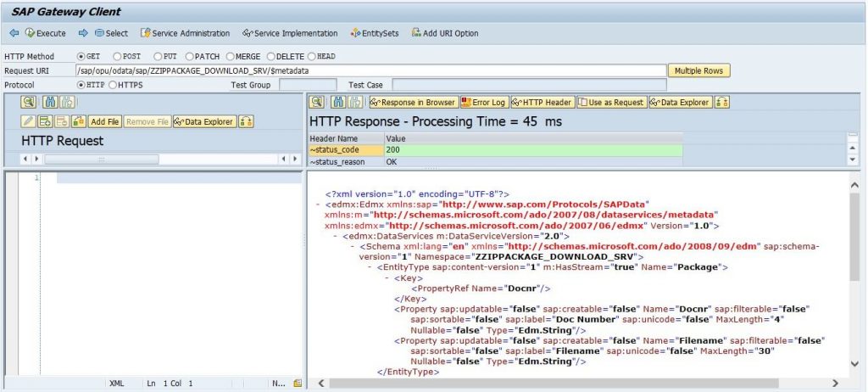
Task: Click the ~status_reason header cell
Action: pos(346,162)
